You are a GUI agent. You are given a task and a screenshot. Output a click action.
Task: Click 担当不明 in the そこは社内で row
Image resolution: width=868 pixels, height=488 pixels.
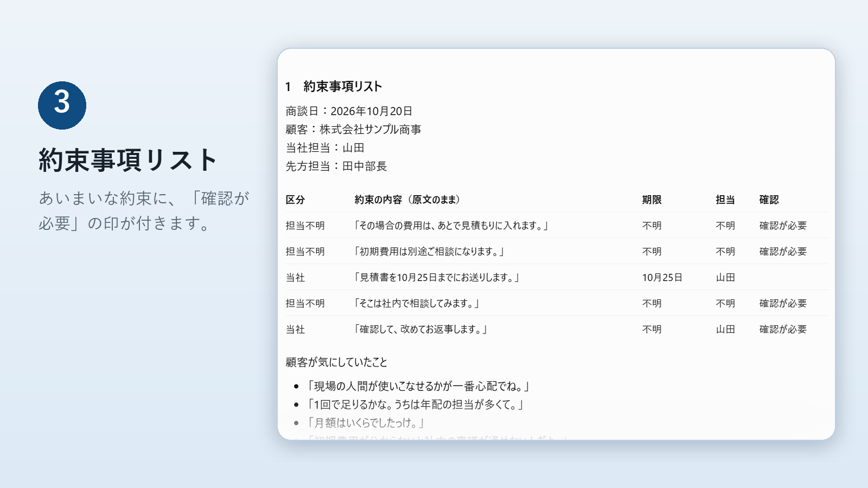[305, 304]
